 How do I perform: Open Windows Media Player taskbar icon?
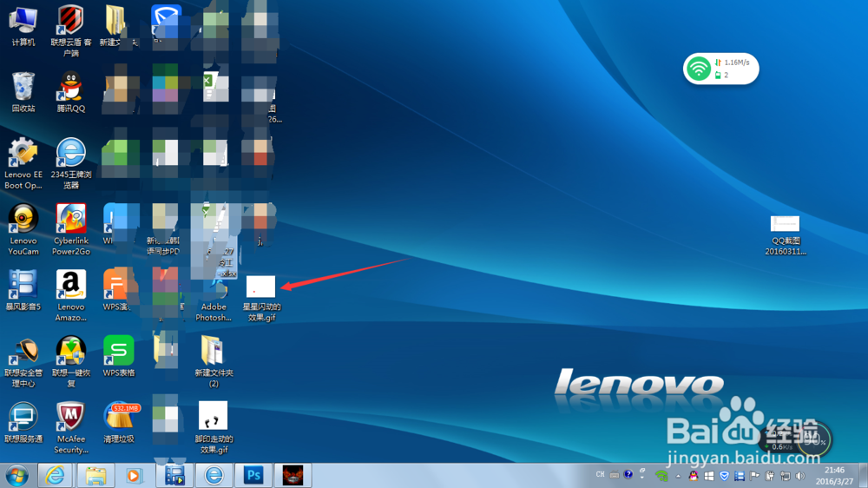point(134,476)
